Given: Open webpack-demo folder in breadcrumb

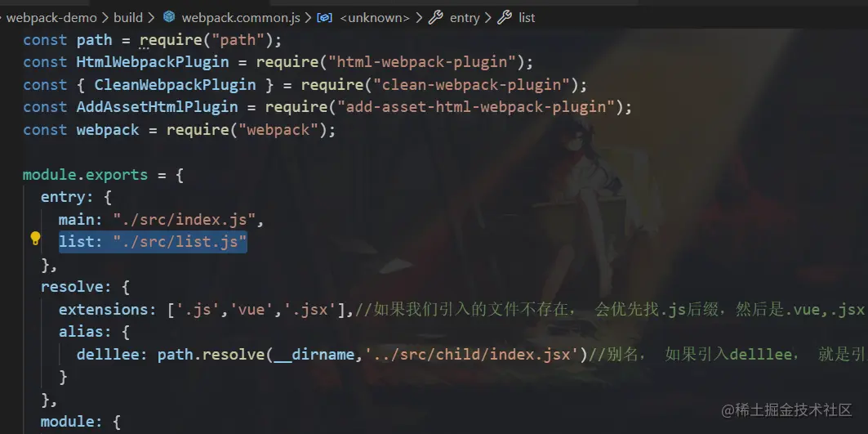Looking at the screenshot, I should 51,18.
